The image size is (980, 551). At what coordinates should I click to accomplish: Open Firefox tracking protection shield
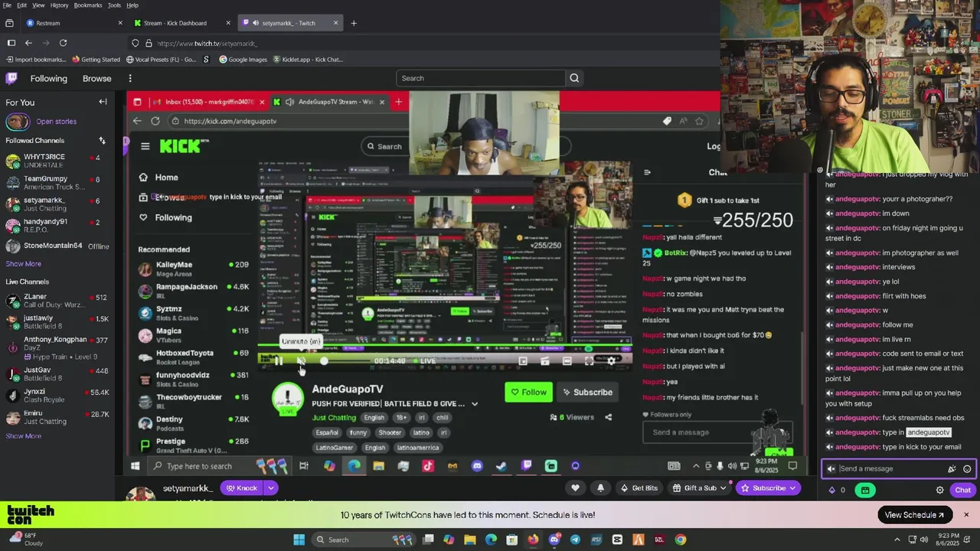(x=136, y=43)
